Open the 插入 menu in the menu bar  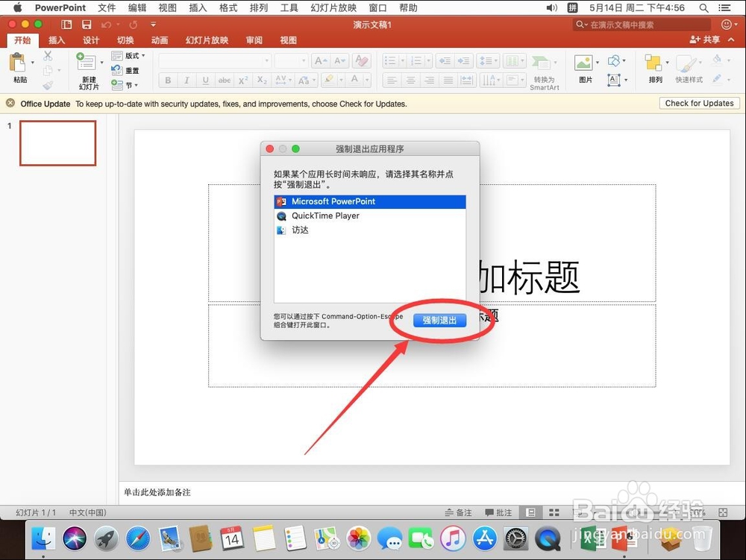tap(198, 7)
